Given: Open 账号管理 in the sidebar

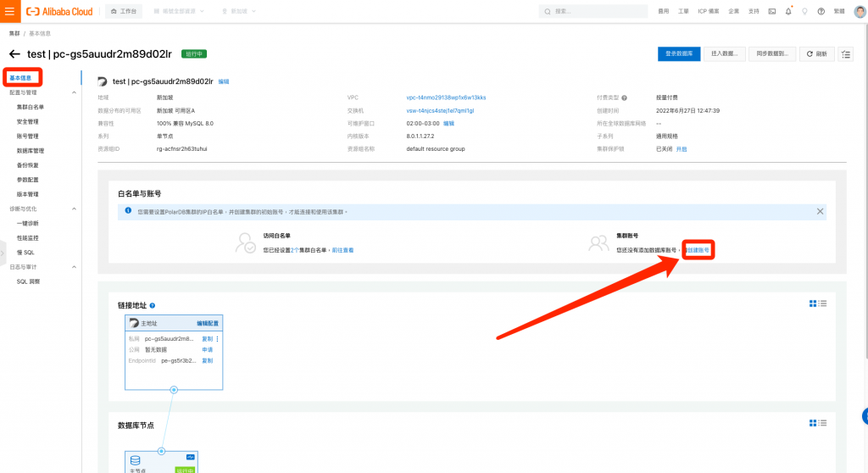Looking at the screenshot, I should 27,136.
